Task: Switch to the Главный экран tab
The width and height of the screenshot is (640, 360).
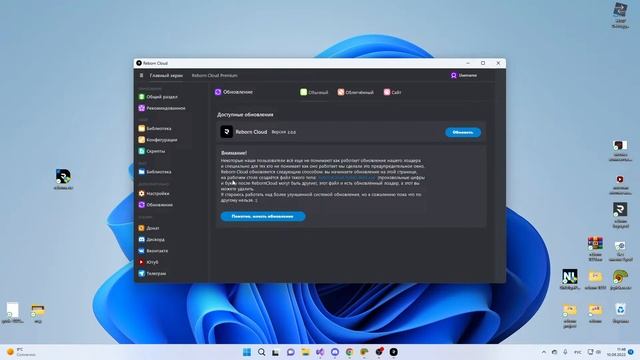Action: tap(166, 76)
